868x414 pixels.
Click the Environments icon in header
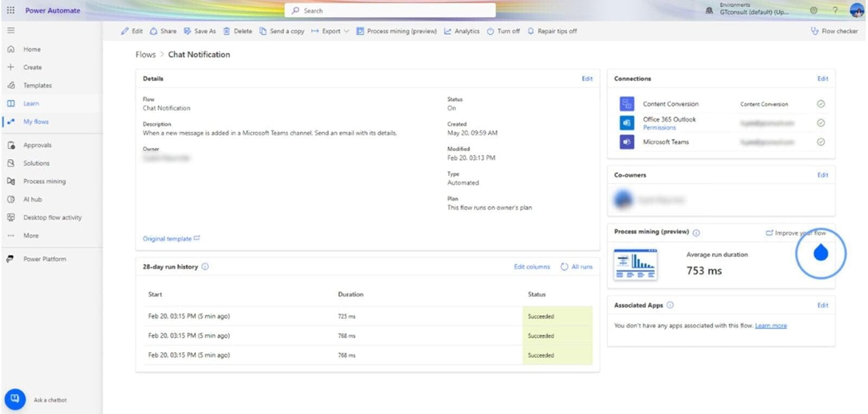coord(709,10)
